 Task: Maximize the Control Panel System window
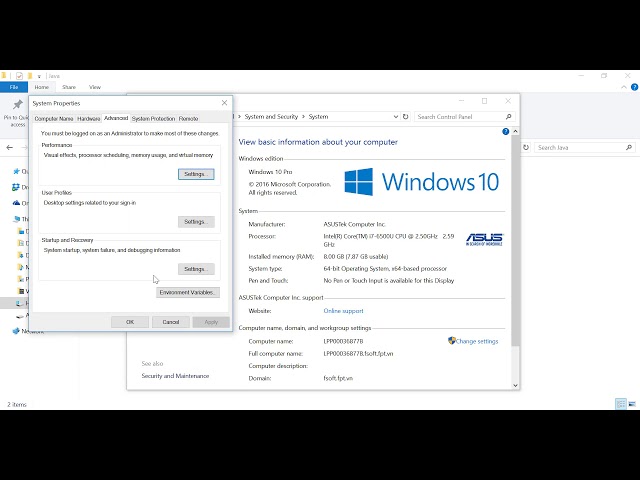click(x=484, y=101)
